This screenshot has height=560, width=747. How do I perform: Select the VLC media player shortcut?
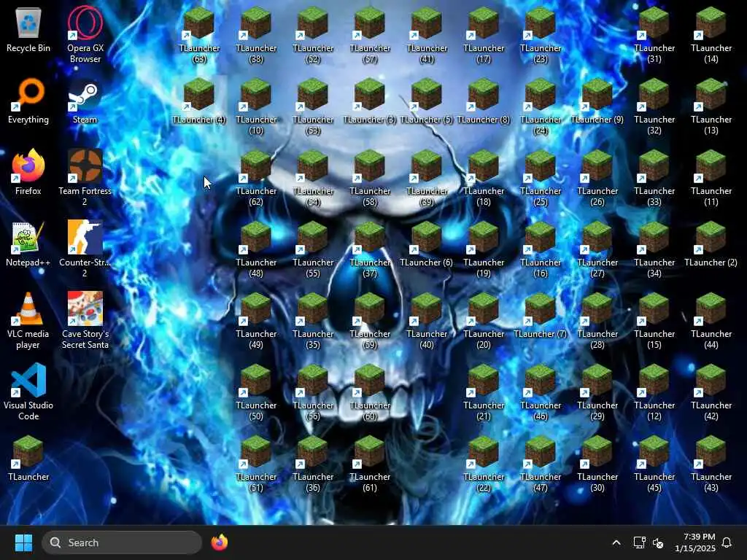(x=28, y=321)
